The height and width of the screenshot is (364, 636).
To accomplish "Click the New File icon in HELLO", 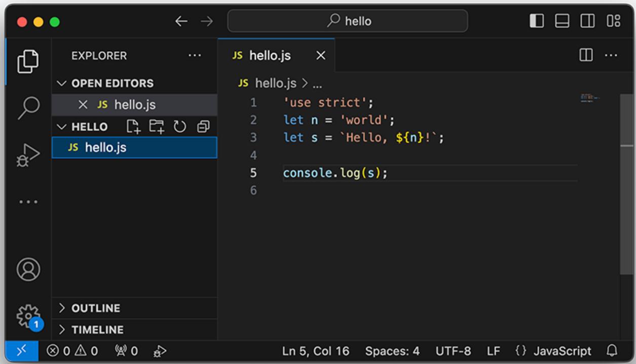I will click(x=133, y=127).
